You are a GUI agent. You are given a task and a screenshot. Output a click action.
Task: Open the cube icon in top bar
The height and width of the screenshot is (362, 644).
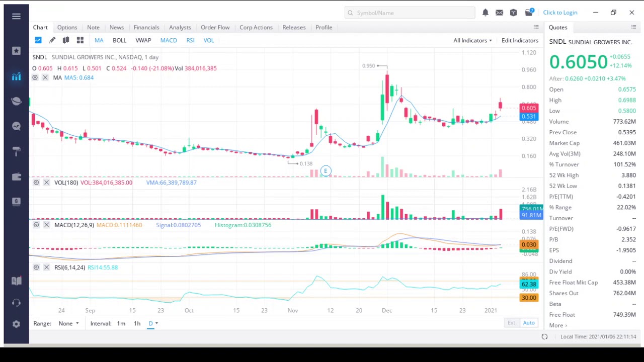point(513,13)
